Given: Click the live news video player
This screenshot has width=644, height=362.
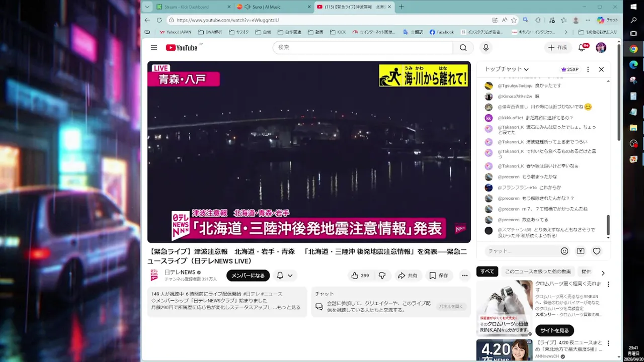Looking at the screenshot, I should (x=309, y=152).
